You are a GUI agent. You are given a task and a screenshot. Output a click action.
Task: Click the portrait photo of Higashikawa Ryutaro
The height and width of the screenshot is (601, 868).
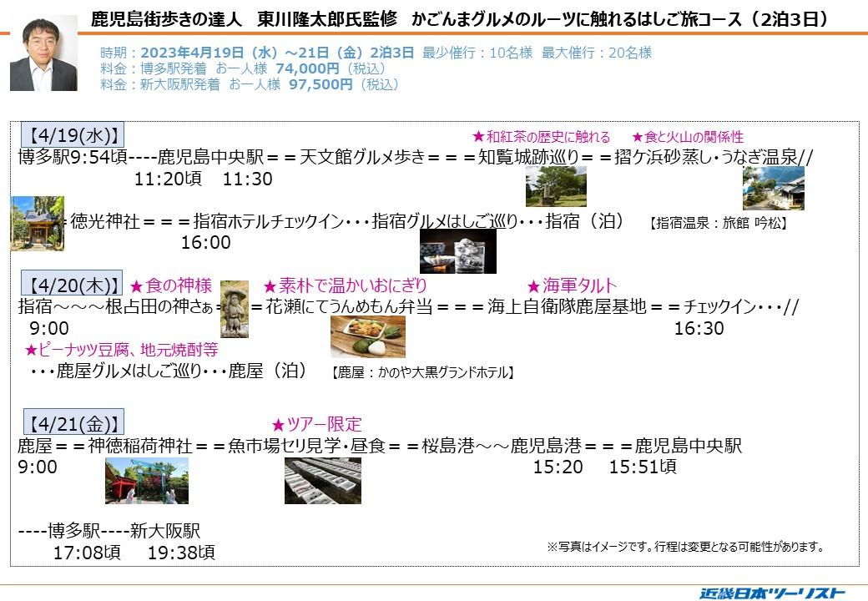click(43, 53)
